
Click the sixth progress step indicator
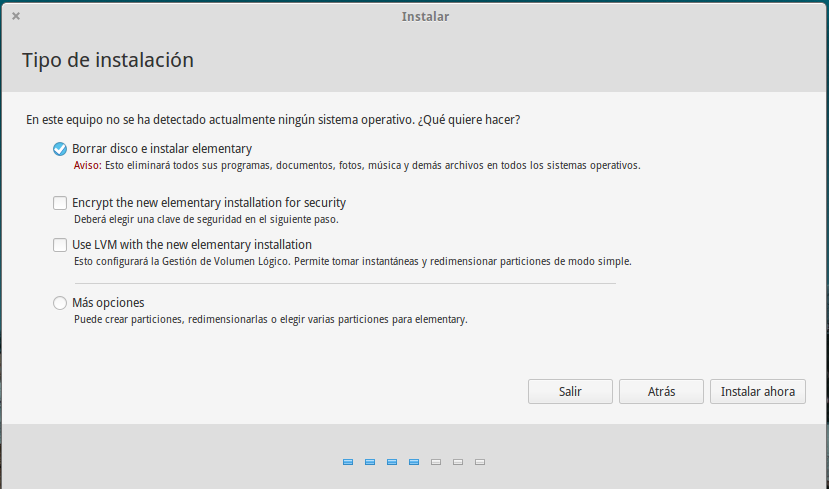(458, 462)
